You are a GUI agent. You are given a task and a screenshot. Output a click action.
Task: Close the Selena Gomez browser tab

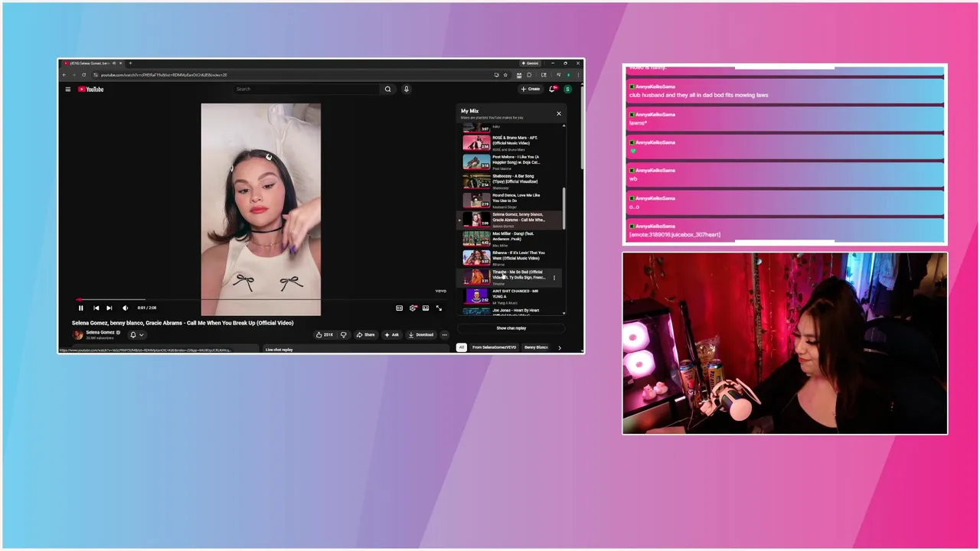(120, 64)
